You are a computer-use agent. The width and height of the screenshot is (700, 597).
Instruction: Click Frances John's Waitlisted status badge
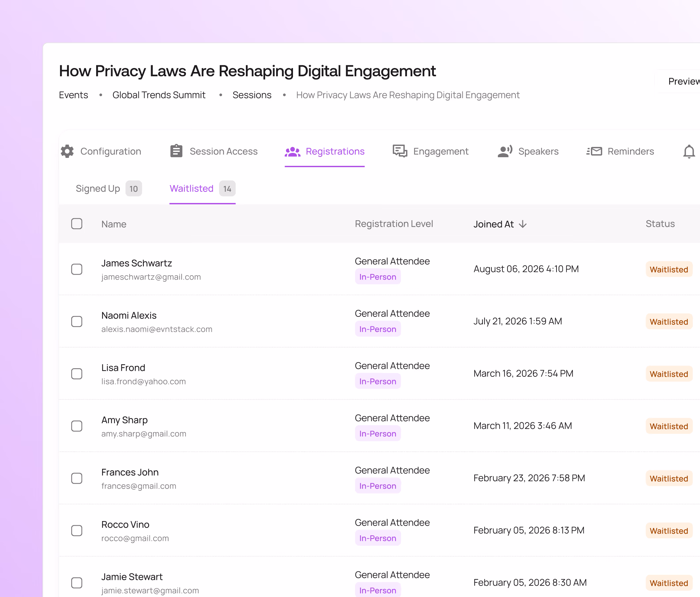[669, 478]
